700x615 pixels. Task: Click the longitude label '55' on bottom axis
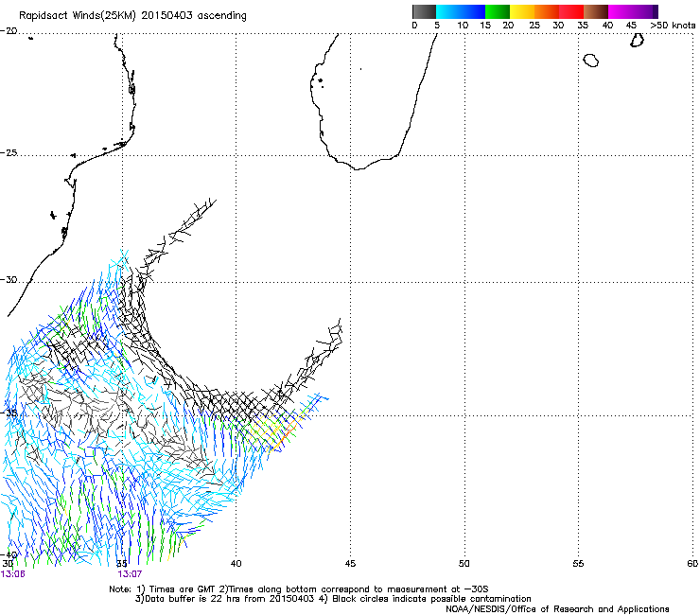578,564
